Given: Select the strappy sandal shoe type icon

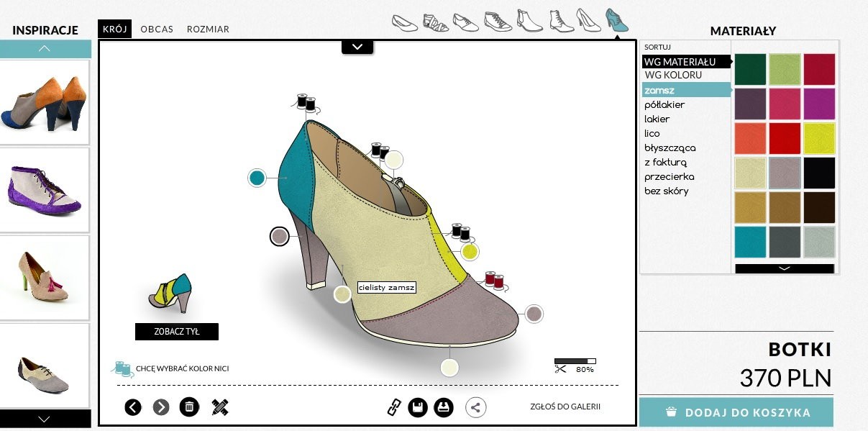Looking at the screenshot, I should click(437, 22).
